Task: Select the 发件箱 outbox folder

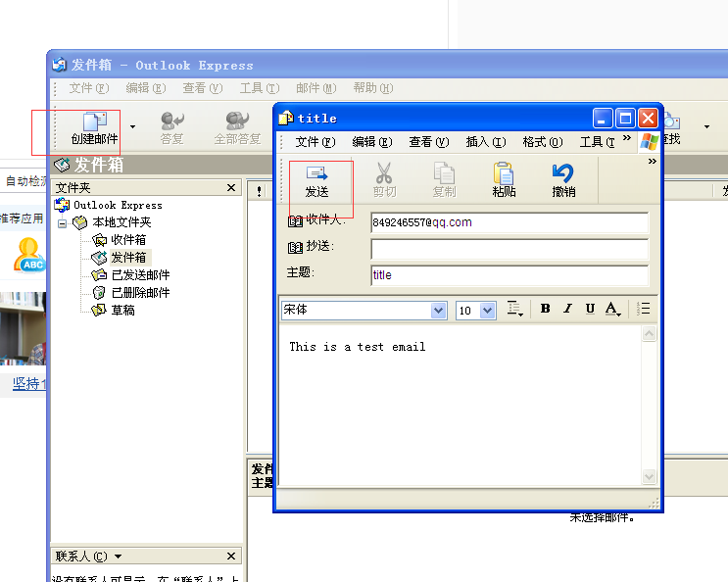Action: click(x=128, y=257)
